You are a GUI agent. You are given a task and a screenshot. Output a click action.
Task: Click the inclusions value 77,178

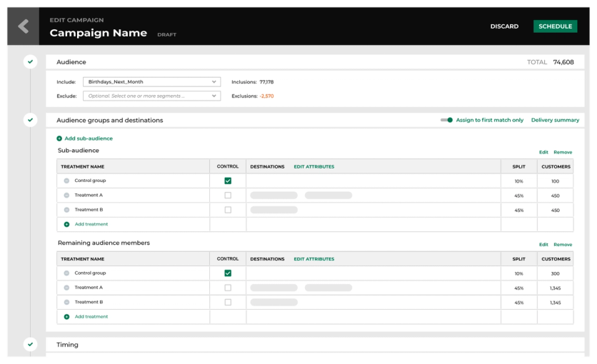coord(266,82)
